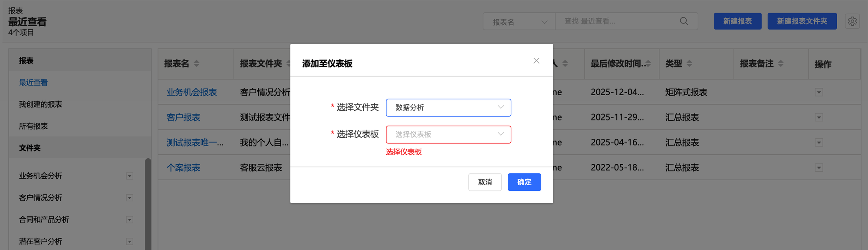This screenshot has width=868, height=250.
Task: Focus the 查找 最近查看 search field
Action: click(x=618, y=21)
